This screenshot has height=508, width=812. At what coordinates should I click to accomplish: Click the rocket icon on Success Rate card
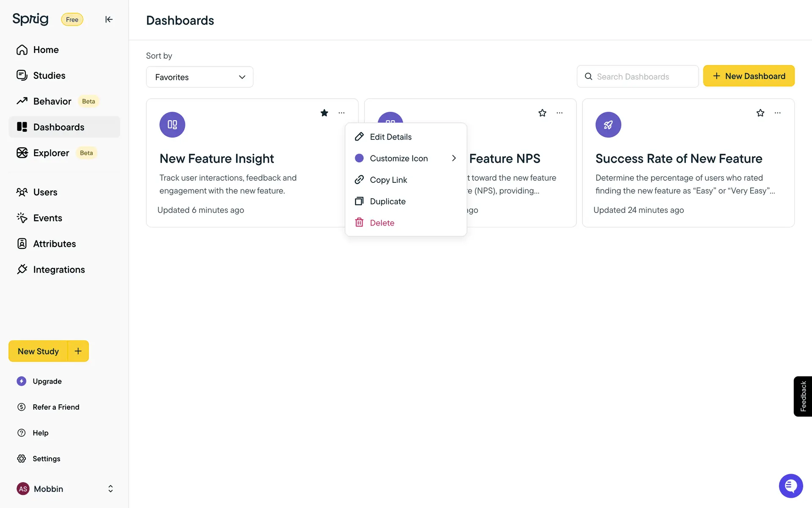pyautogui.click(x=608, y=125)
